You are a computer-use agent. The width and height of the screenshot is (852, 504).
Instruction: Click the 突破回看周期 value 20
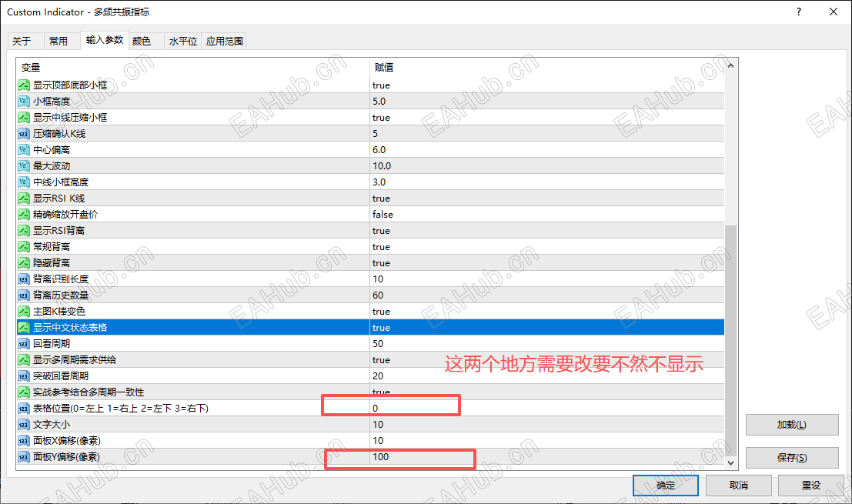tap(378, 375)
